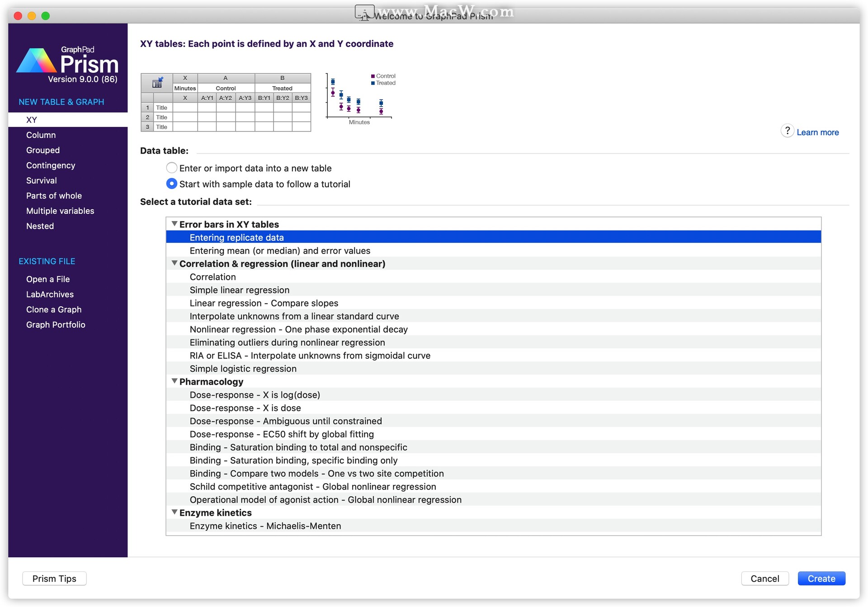This screenshot has width=868, height=607.
Task: Collapse Error bars in XY tables group
Action: coord(174,224)
